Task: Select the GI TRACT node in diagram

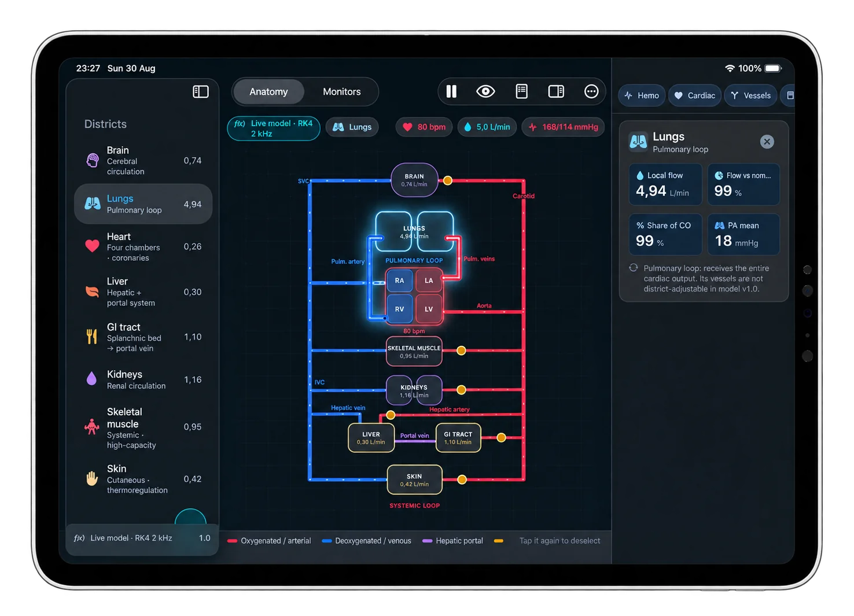Action: pos(458,438)
